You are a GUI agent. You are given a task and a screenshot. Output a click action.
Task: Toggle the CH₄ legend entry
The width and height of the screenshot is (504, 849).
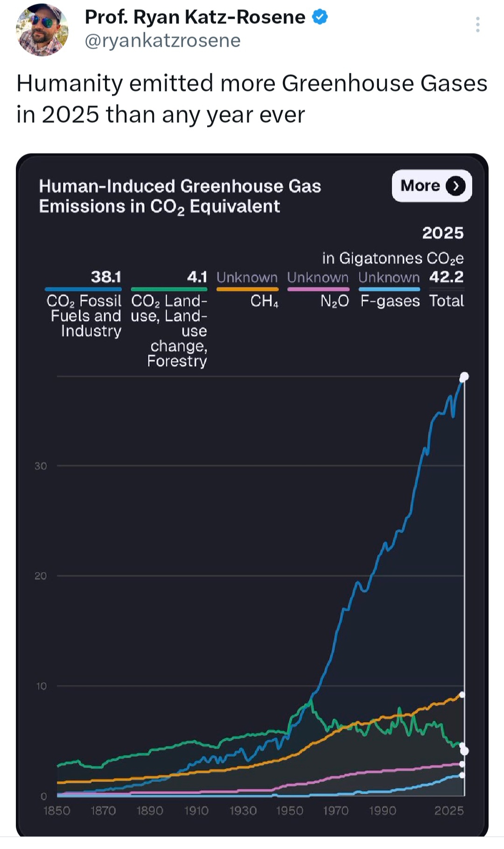(264, 301)
